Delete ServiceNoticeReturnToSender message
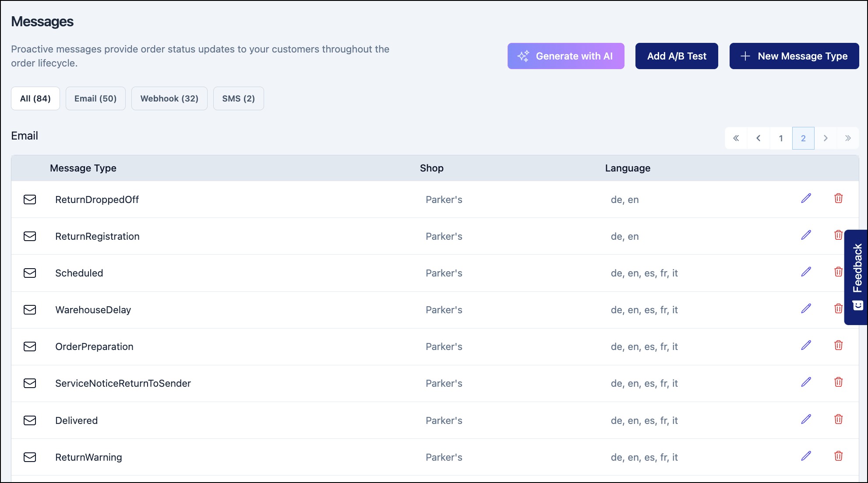The image size is (868, 483). pyautogui.click(x=838, y=382)
